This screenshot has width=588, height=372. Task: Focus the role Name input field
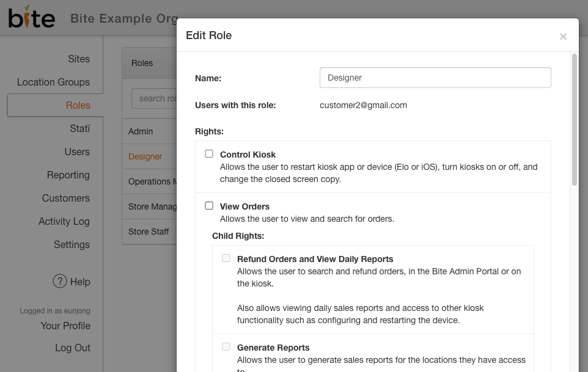tap(435, 78)
